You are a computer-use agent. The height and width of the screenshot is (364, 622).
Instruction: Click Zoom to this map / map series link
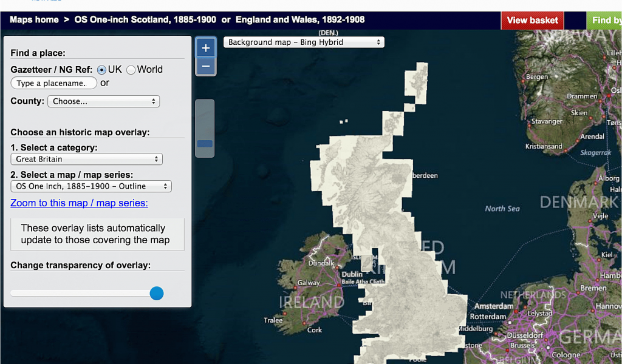(79, 203)
